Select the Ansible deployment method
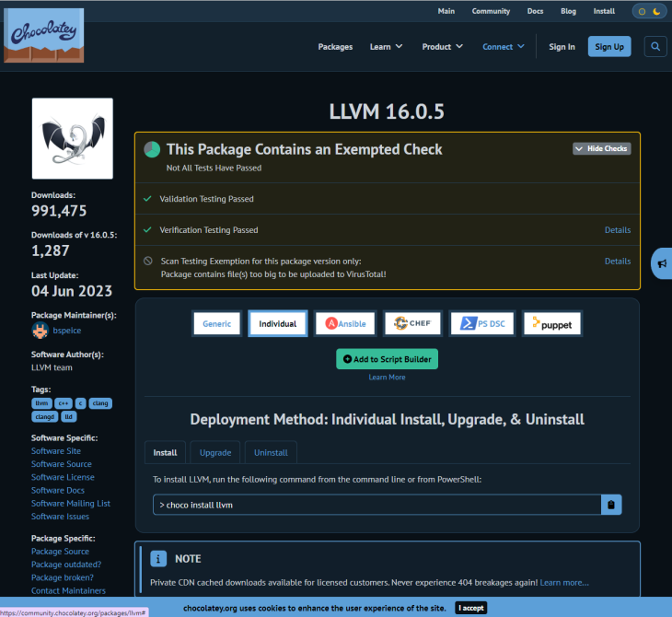 point(345,323)
